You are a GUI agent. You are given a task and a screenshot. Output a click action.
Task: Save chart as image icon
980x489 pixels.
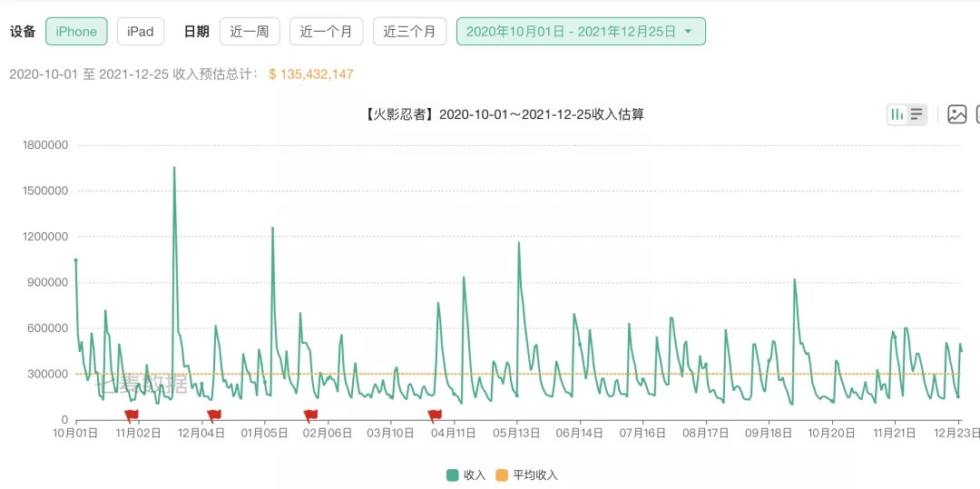957,114
